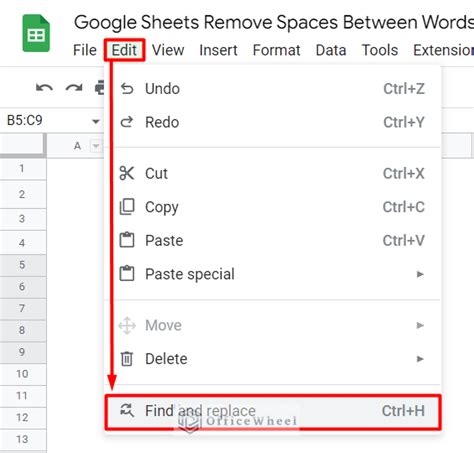Open the File menu
474x453 pixels.
(85, 50)
